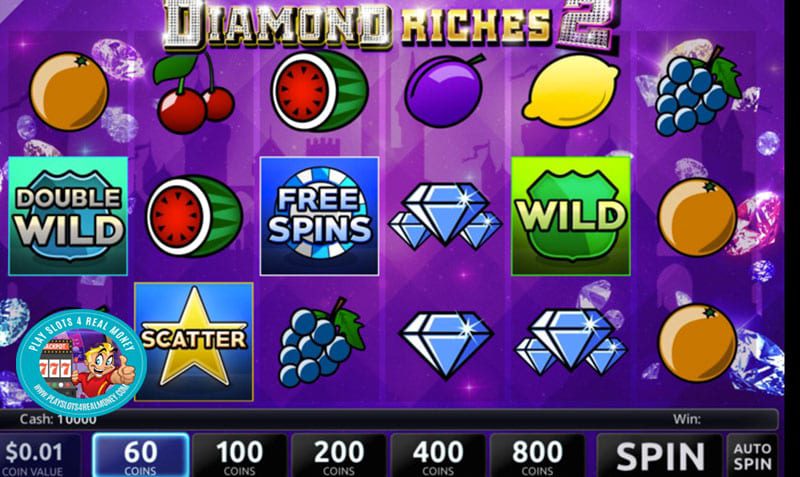Set bet to 800 coins

click(x=537, y=456)
